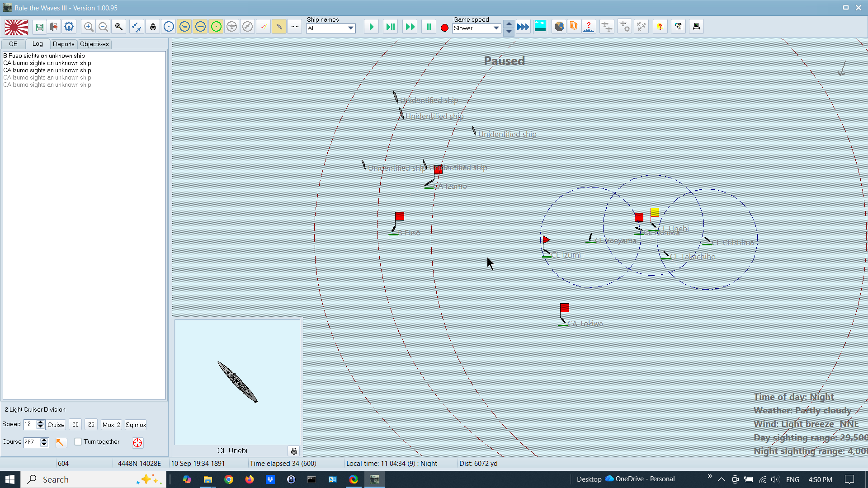
Task: Open File Explorer from the taskbar
Action: click(208, 479)
